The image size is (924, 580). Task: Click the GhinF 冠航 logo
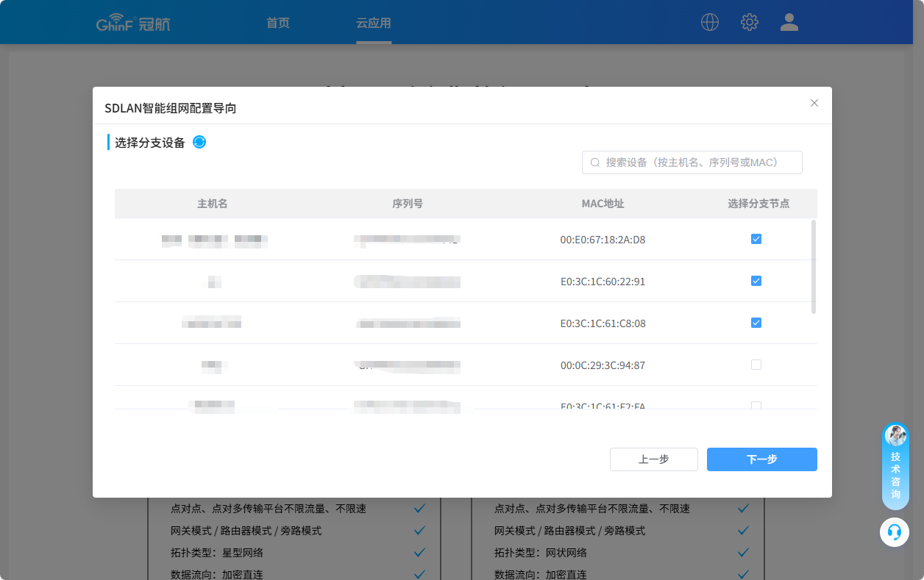pyautogui.click(x=133, y=24)
